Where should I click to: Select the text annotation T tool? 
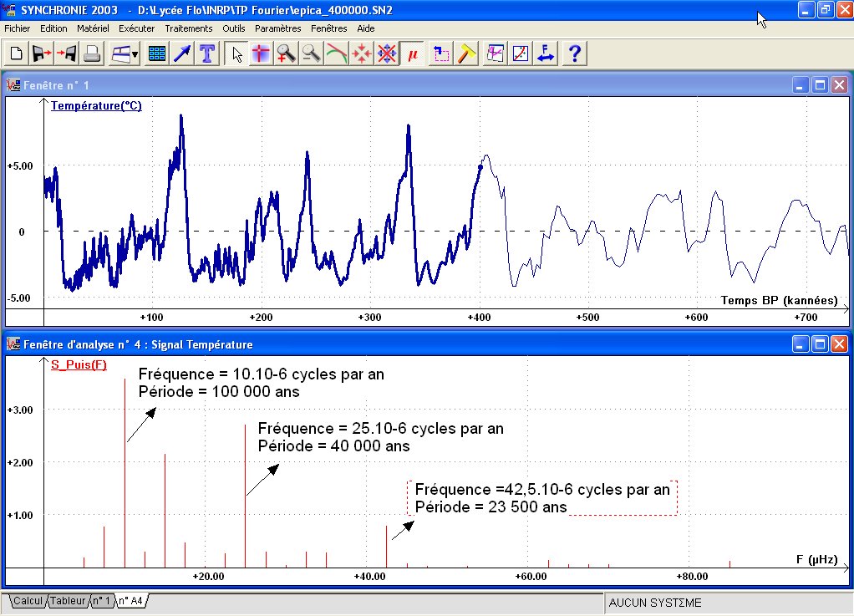click(206, 54)
